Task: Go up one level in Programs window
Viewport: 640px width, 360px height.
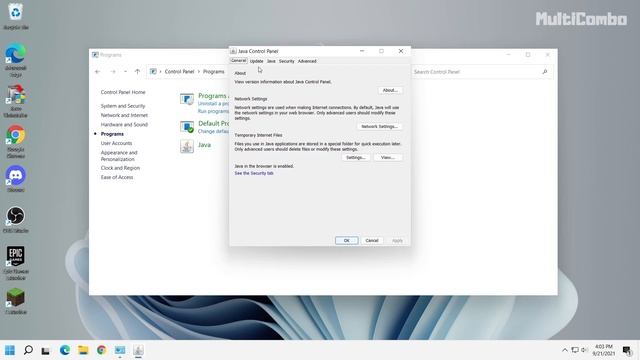Action: (x=137, y=71)
